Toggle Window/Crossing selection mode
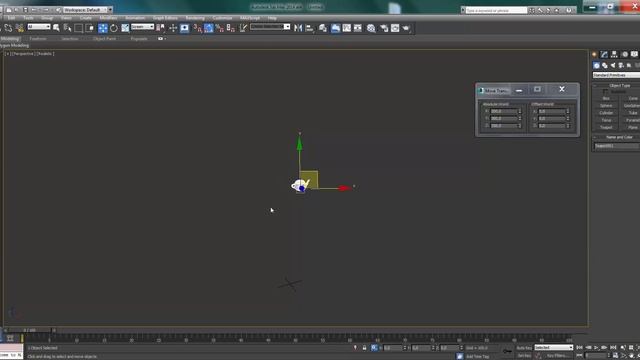Image resolution: width=640 pixels, height=360 pixels. pos(90,28)
